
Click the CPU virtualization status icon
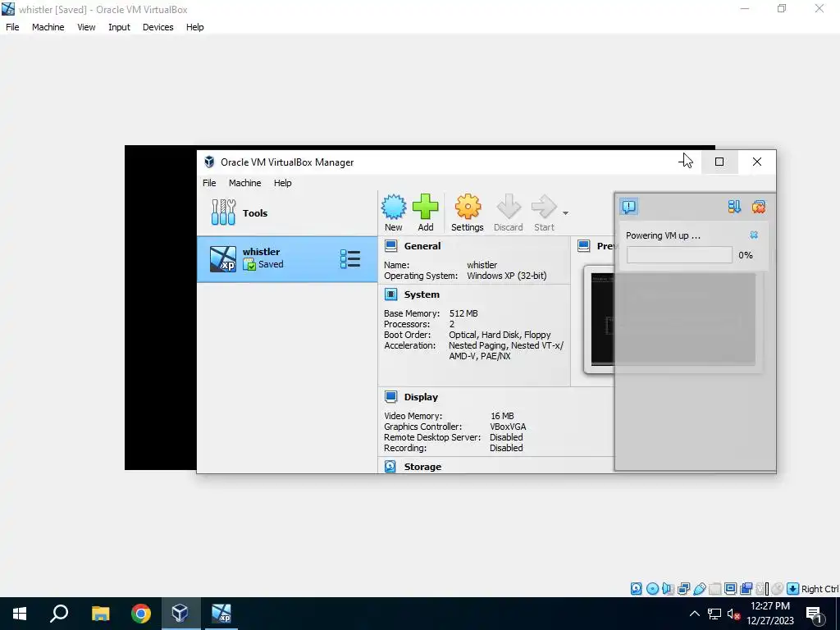tap(762, 589)
